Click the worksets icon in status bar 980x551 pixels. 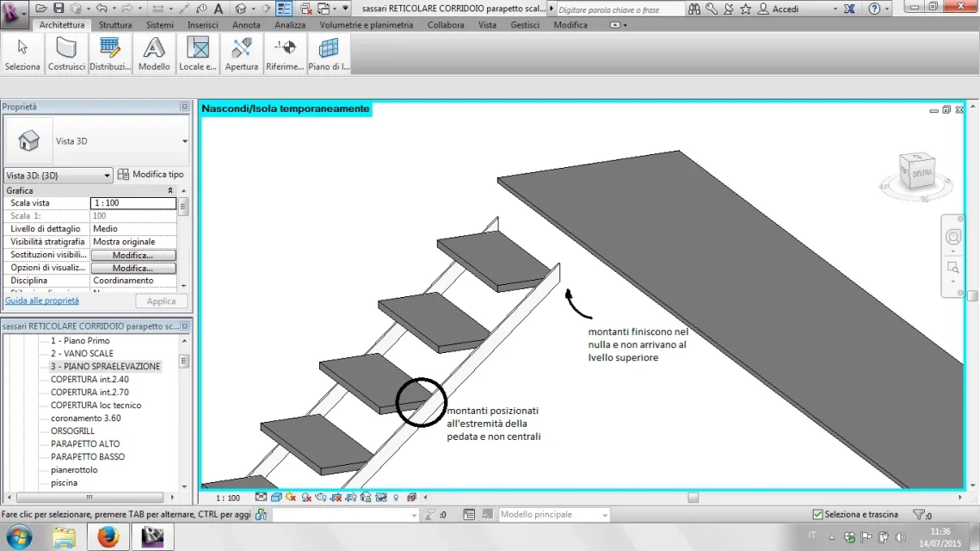[261, 514]
